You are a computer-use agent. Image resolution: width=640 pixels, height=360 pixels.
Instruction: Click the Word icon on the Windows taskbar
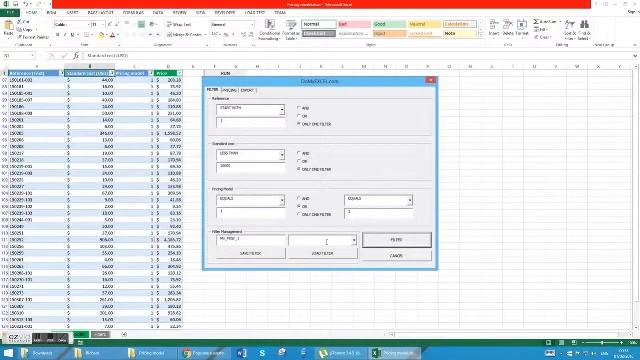pyautogui.click(x=242, y=353)
